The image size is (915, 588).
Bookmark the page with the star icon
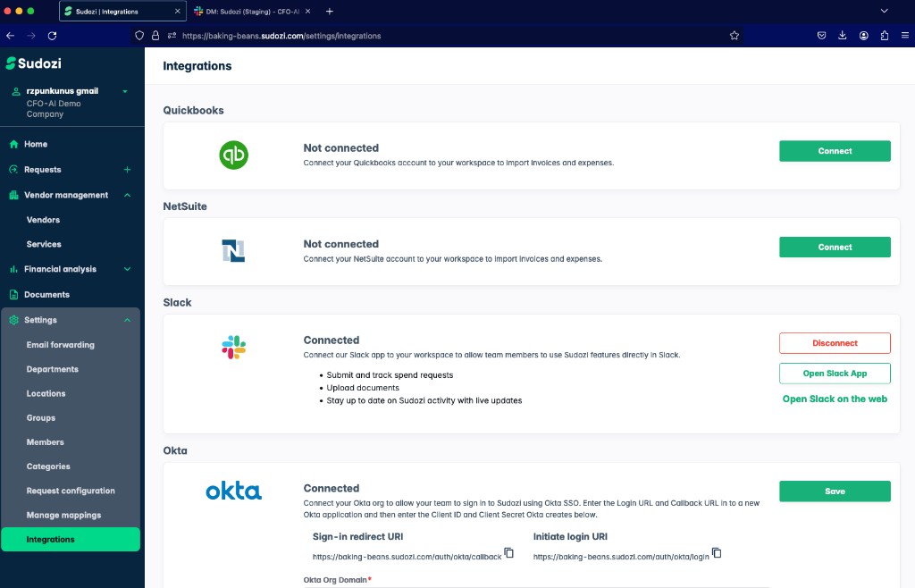(x=734, y=36)
